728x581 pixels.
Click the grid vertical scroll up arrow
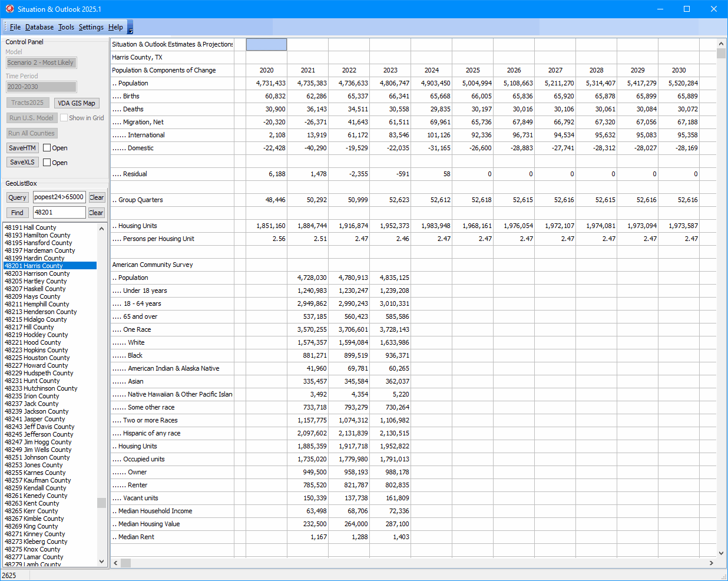(x=721, y=44)
